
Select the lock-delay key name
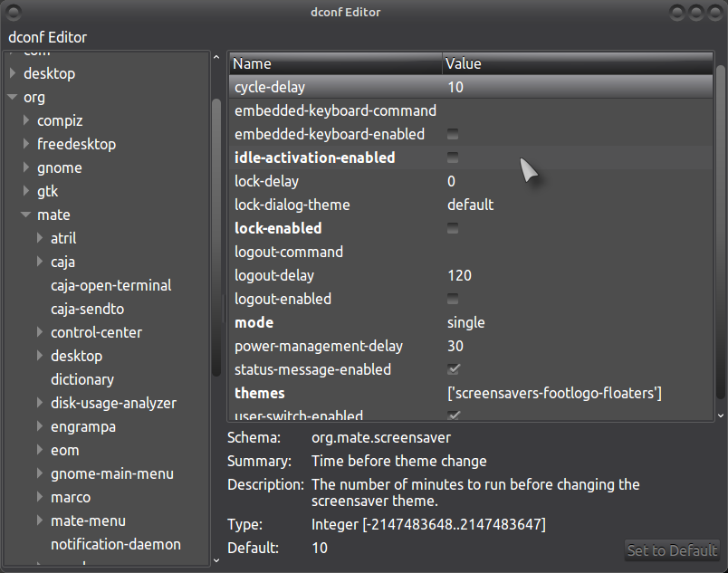coord(266,181)
